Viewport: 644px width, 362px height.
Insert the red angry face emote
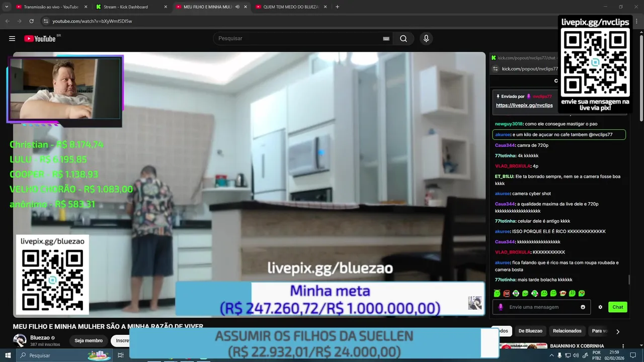click(x=507, y=293)
